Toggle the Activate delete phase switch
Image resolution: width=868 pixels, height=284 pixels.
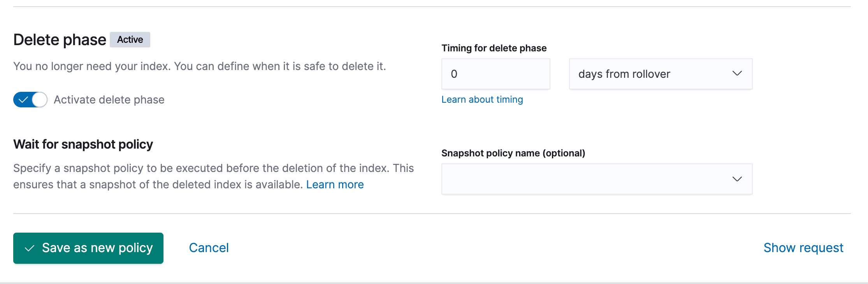30,100
